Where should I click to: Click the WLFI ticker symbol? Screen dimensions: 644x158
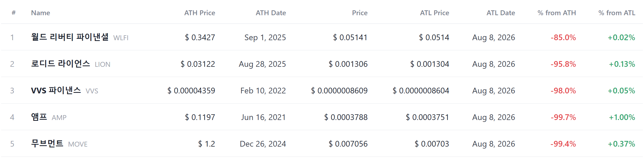121,38
